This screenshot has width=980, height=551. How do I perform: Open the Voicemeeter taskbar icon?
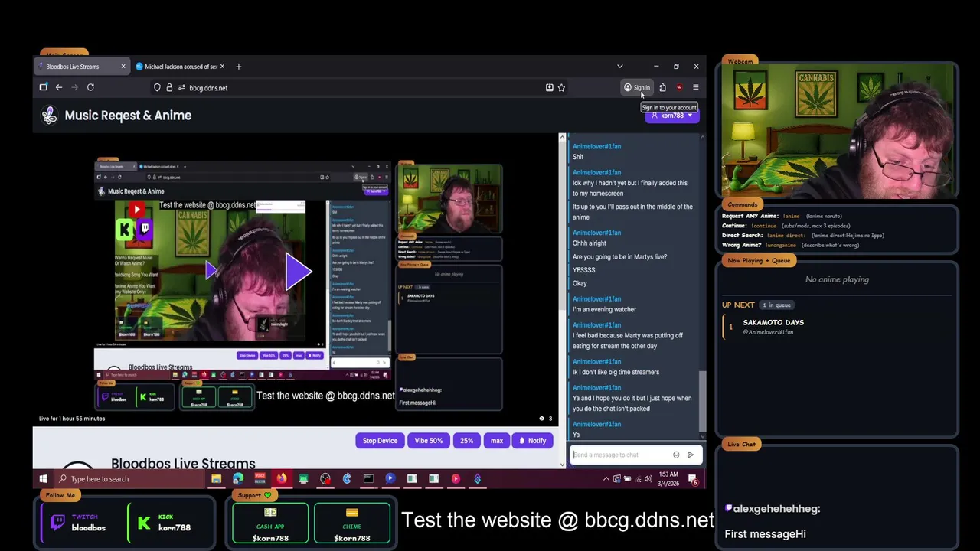point(260,479)
